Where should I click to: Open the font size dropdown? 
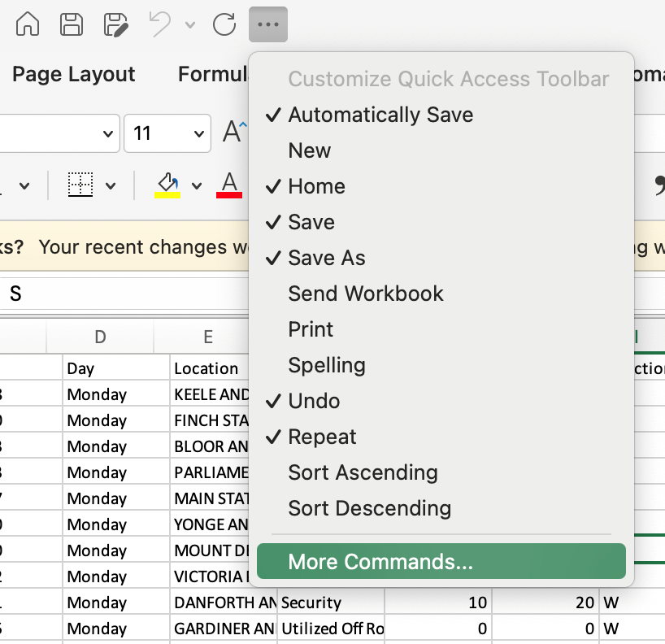tap(199, 134)
